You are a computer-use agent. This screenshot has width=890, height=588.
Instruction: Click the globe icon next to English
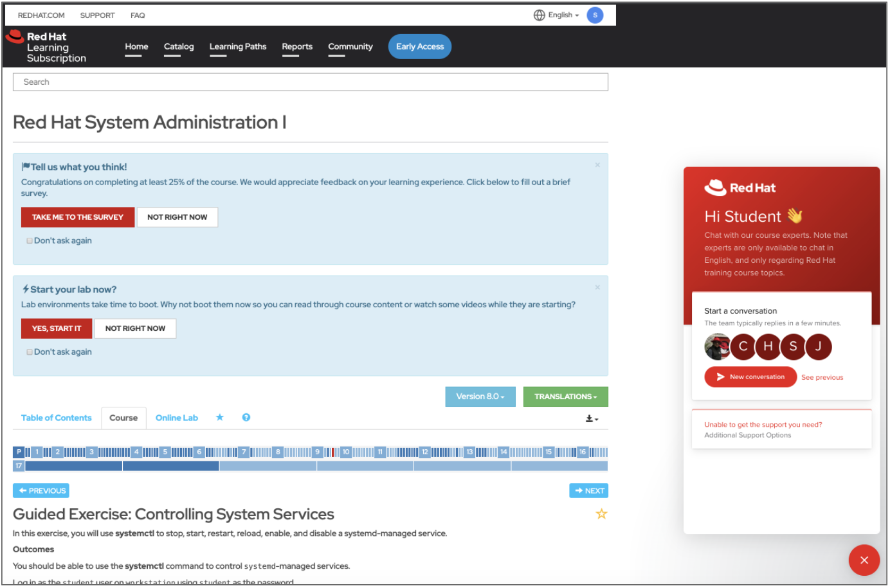point(539,15)
